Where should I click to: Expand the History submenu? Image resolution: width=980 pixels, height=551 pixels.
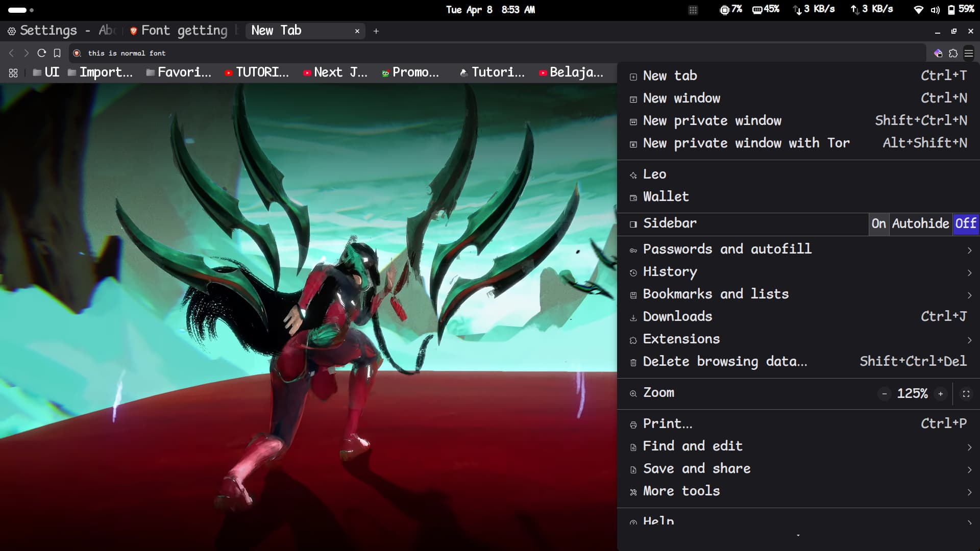[x=798, y=272]
